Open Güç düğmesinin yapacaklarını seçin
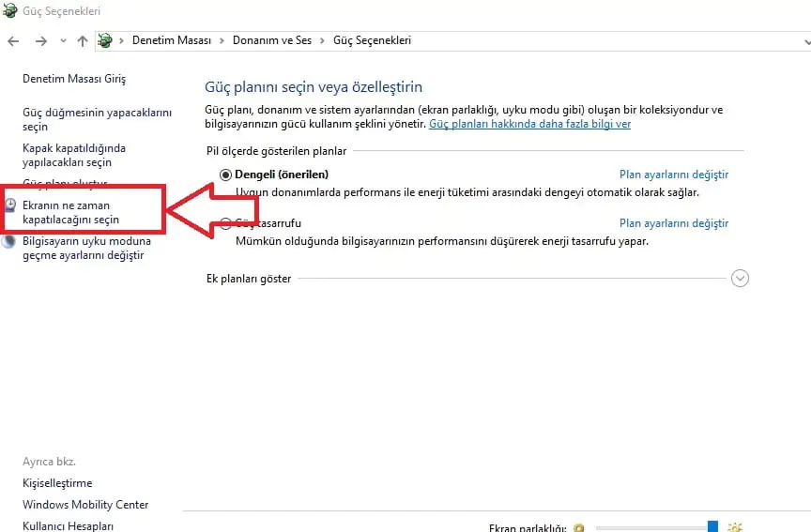 point(98,119)
